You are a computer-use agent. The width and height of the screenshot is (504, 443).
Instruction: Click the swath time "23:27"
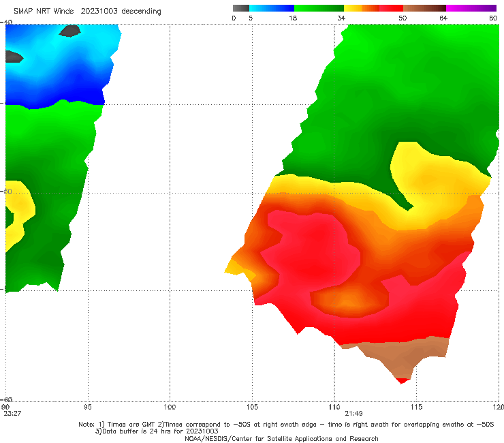[12, 414]
